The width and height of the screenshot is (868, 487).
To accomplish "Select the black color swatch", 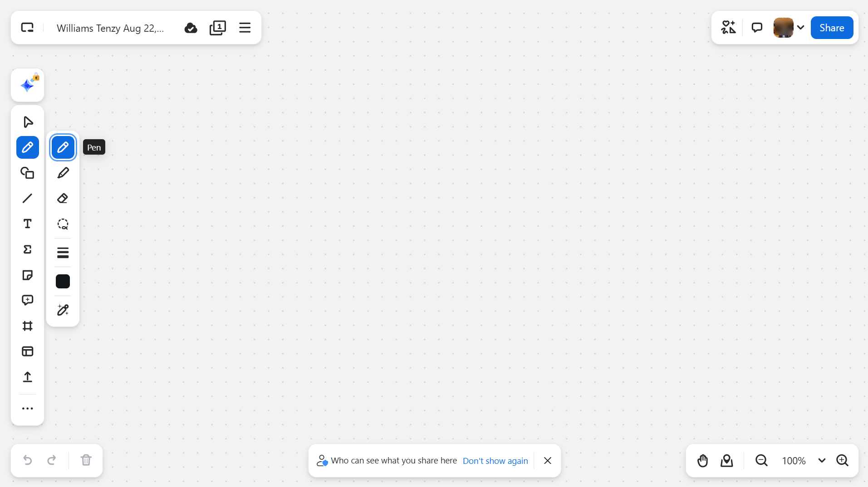I will click(63, 281).
